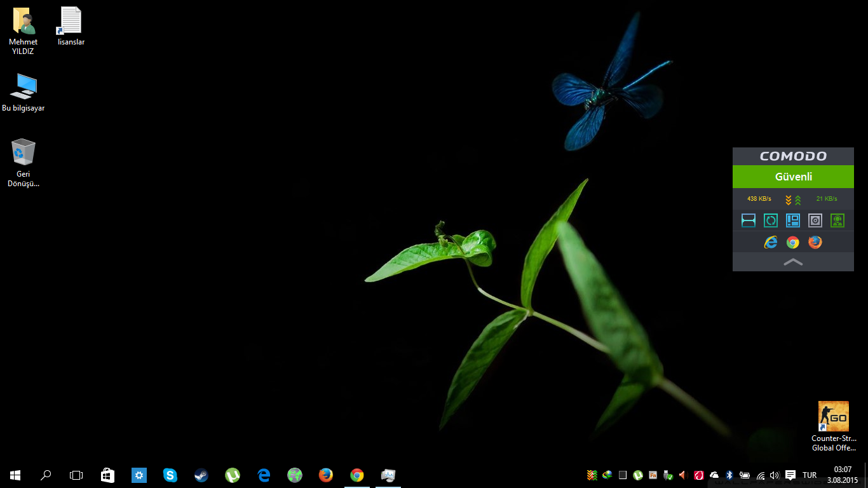Click the traffic arrows tray icon
The height and width of the screenshot is (488, 868).
[x=592, y=475]
